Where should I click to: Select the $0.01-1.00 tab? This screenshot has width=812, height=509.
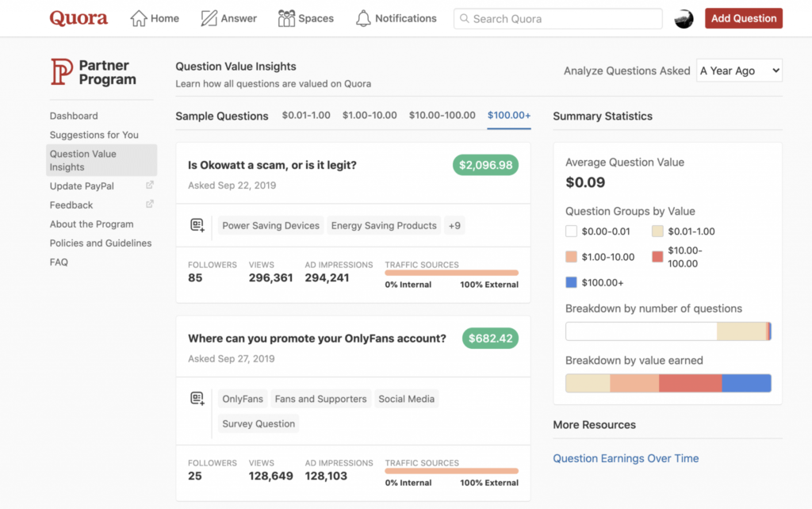click(306, 115)
